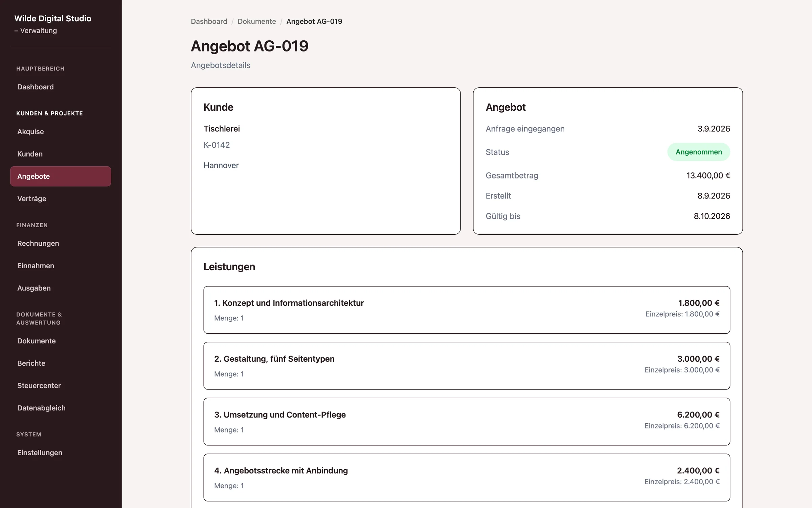Select customer name Tischlerei

click(x=222, y=129)
